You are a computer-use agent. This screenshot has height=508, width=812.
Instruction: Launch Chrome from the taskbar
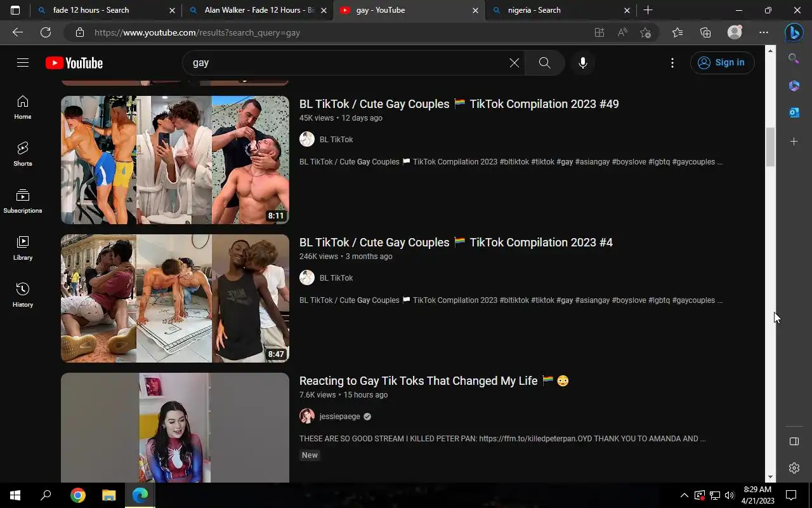tap(78, 495)
